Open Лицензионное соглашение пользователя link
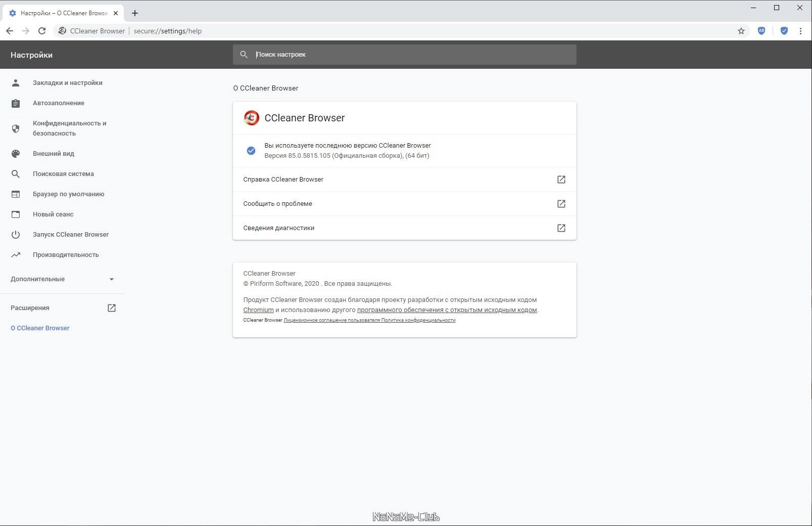This screenshot has height=526, width=812. (331, 320)
